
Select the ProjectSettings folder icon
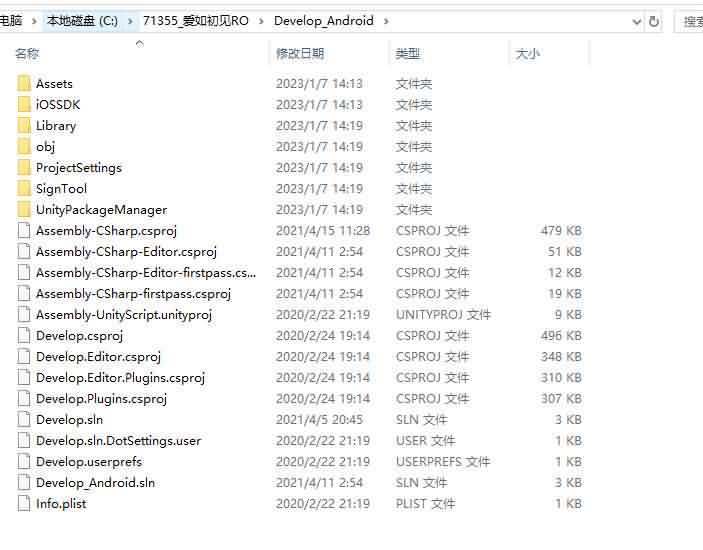24,168
